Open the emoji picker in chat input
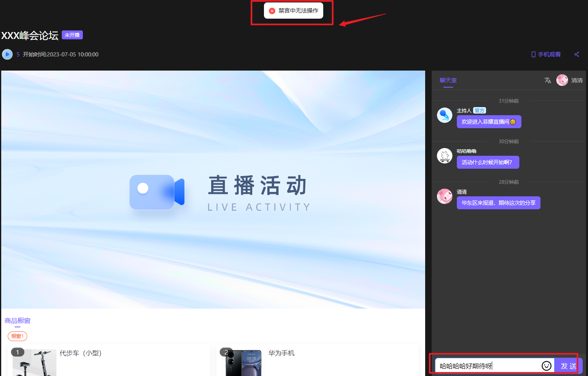This screenshot has height=376, width=588. pyautogui.click(x=547, y=366)
